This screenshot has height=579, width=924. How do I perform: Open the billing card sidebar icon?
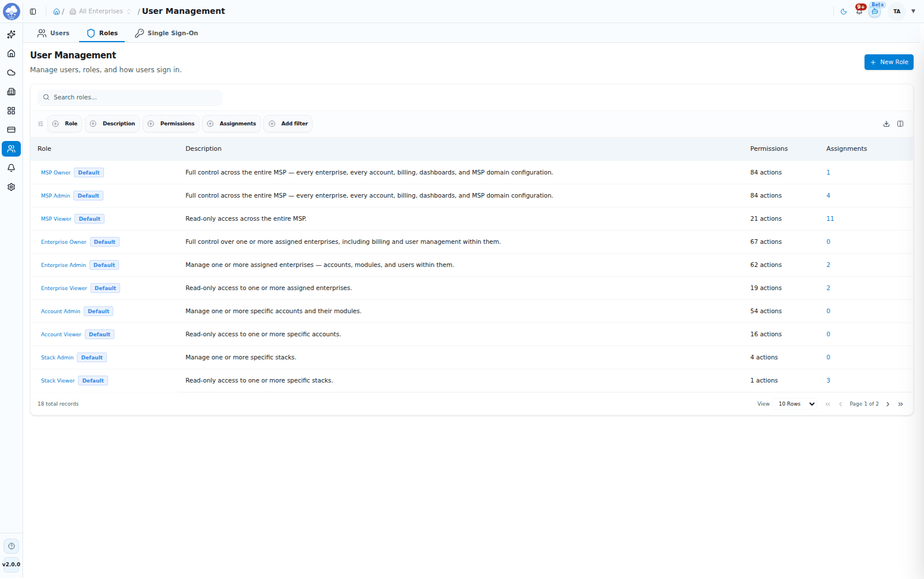pos(11,130)
